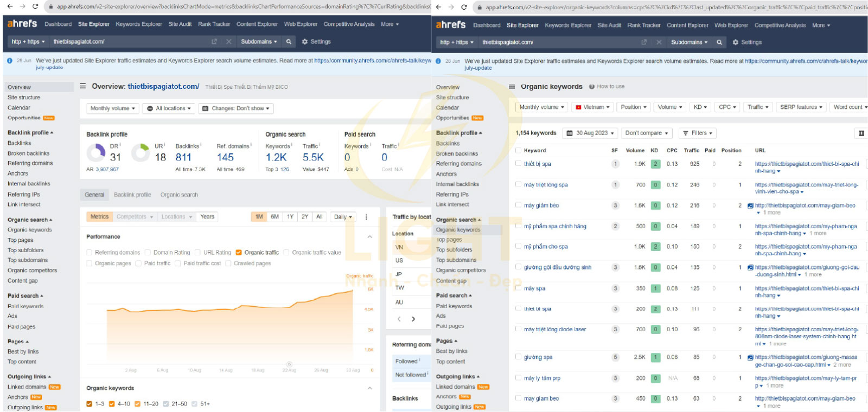This screenshot has width=868, height=412.
Task: Open target URL in new tab icon, left window
Action: coord(214,42)
